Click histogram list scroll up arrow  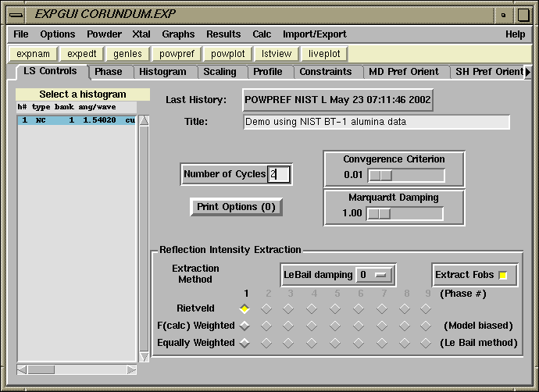point(144,120)
